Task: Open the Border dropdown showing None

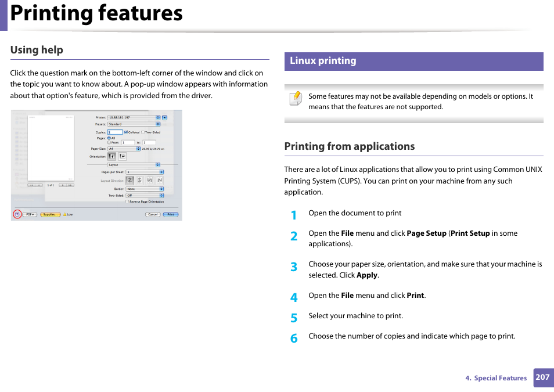Action: [145, 189]
